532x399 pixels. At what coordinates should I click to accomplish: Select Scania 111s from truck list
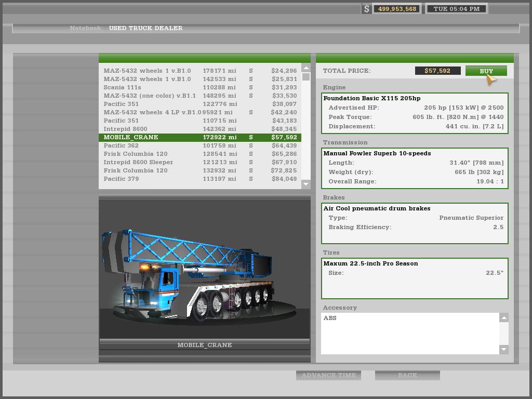[x=200, y=87]
